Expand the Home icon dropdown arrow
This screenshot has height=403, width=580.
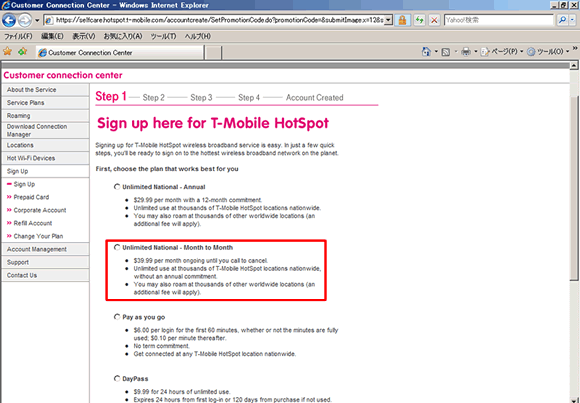(436, 52)
